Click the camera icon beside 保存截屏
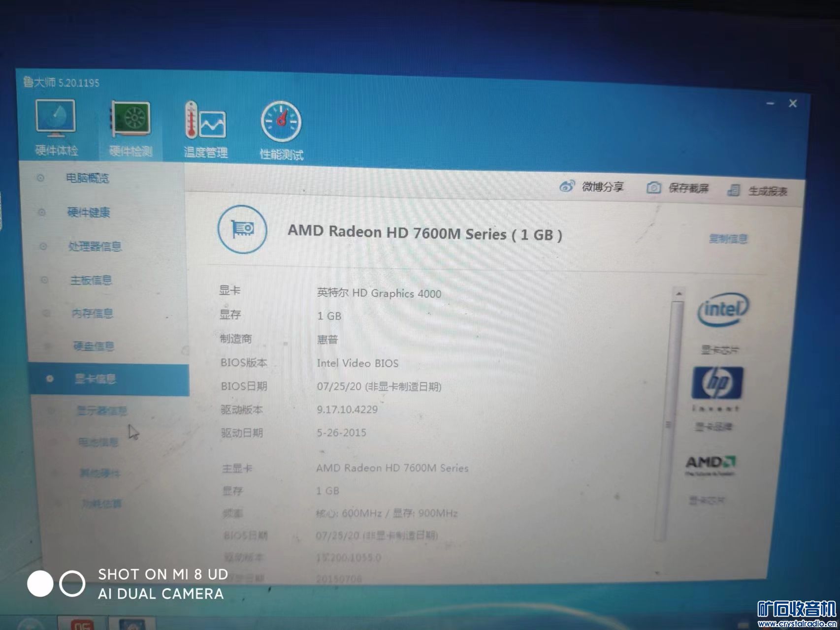Viewport: 840px width, 630px height. [653, 188]
